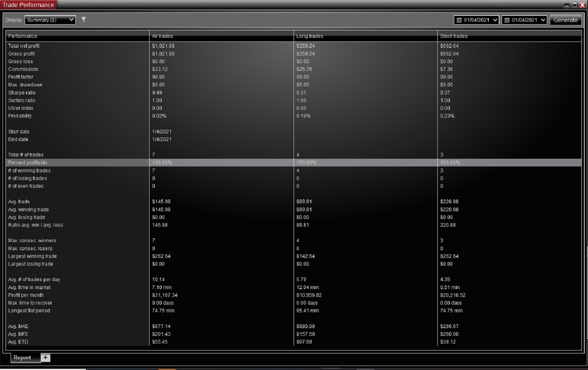Select the # of even trades row
The height and width of the screenshot is (370, 588).
pyautogui.click(x=294, y=186)
